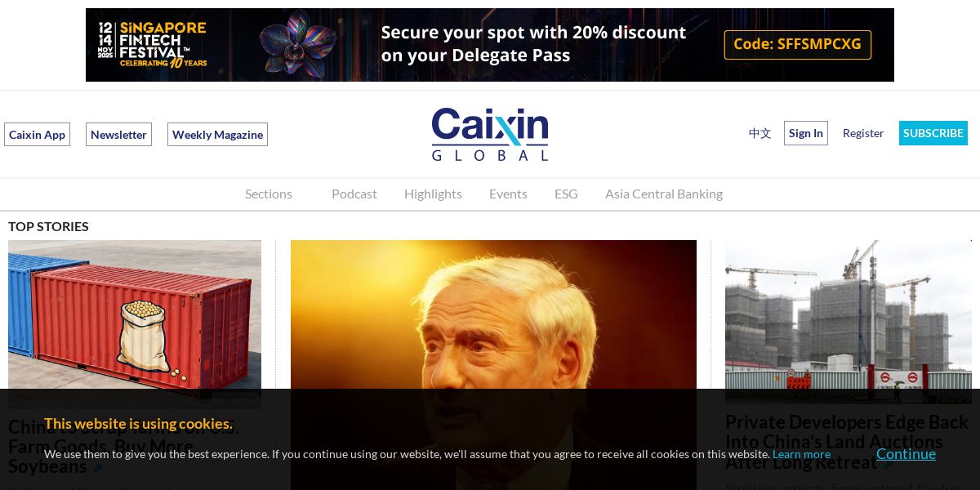Click the Singapore Fintech Festival banner ad

point(490,45)
